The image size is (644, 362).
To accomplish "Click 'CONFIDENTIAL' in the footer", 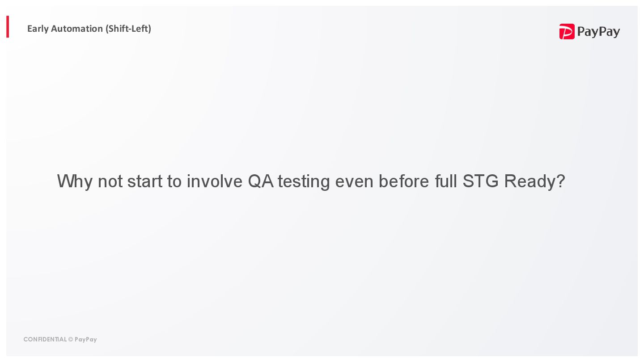I will coord(45,340).
